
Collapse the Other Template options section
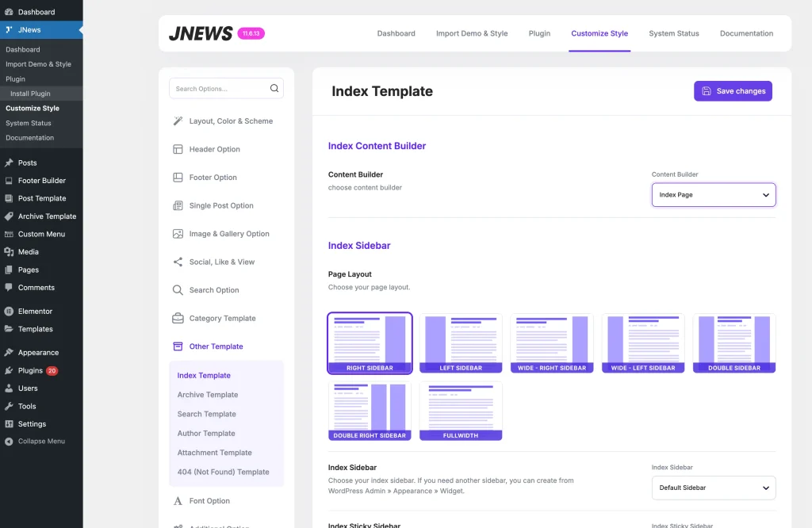click(x=216, y=346)
